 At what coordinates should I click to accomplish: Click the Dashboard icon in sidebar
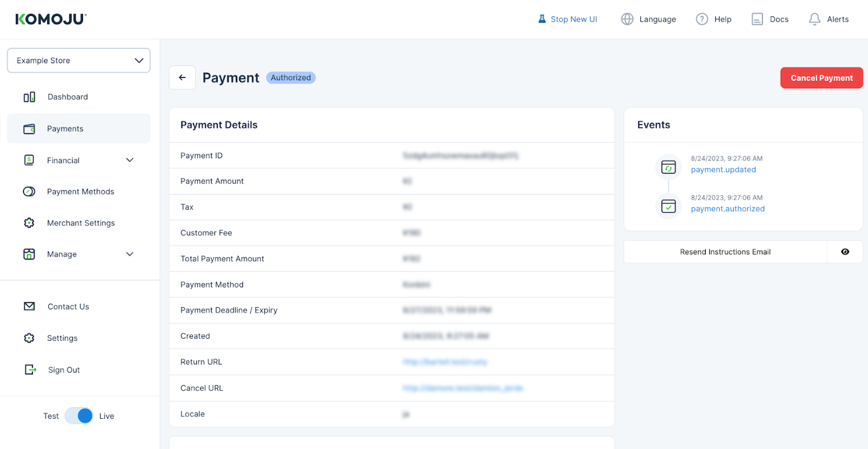point(29,97)
